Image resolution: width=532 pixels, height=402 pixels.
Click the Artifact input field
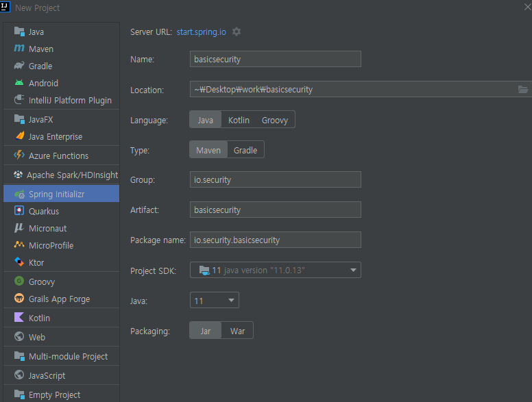tap(275, 210)
